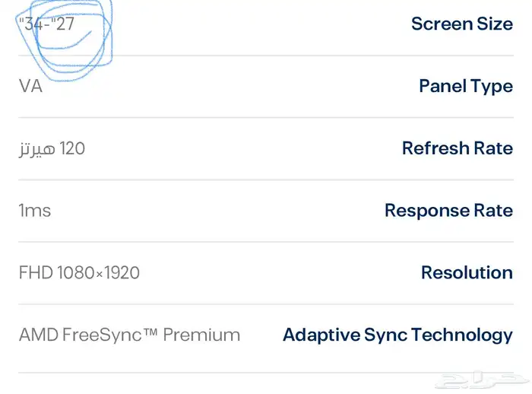Click the blue hand-drawn circle annotation
Viewport: 532px width, 394px height.
[65, 40]
